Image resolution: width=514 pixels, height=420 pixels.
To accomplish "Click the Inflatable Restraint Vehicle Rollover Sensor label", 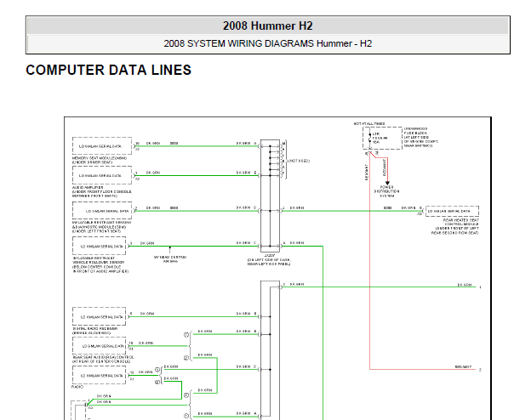I will coord(100,264).
